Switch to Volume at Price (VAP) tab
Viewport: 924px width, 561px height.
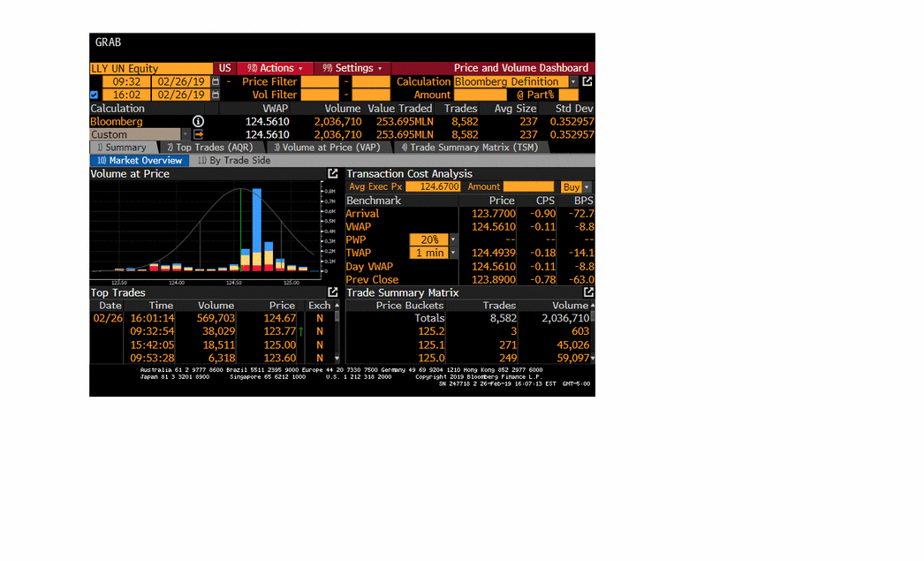[x=327, y=148]
